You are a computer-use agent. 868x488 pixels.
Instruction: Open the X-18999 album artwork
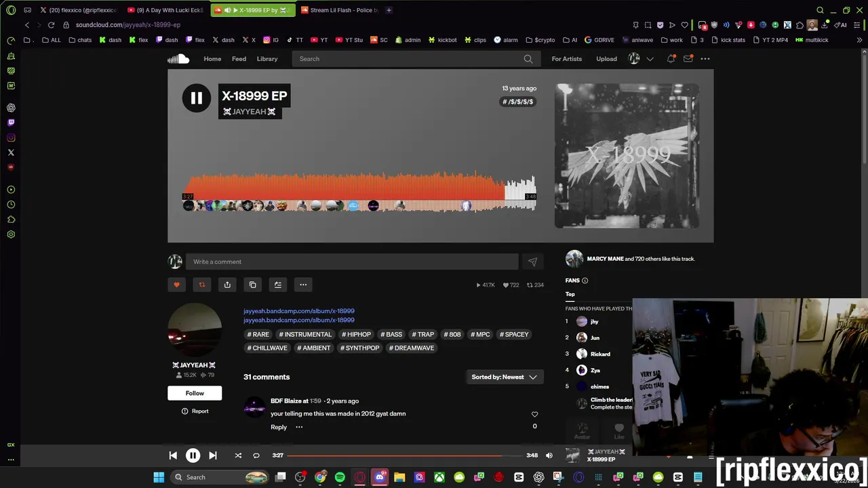pyautogui.click(x=627, y=156)
